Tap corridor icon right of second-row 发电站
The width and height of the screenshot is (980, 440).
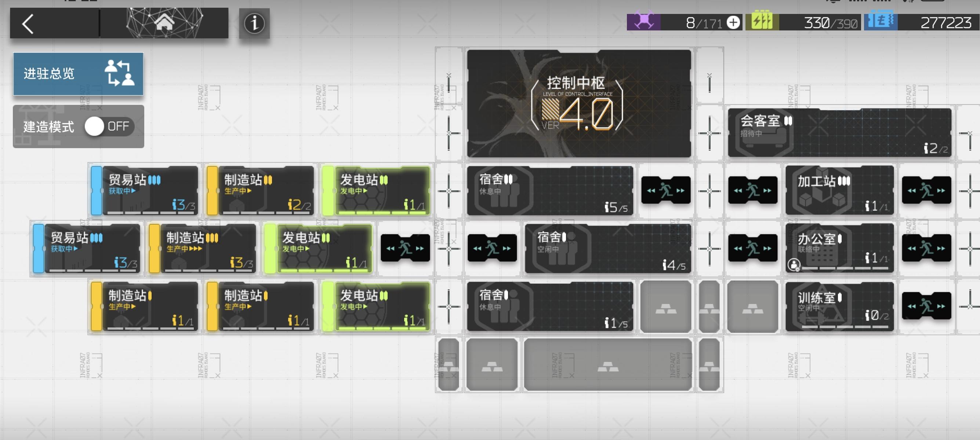coord(405,248)
